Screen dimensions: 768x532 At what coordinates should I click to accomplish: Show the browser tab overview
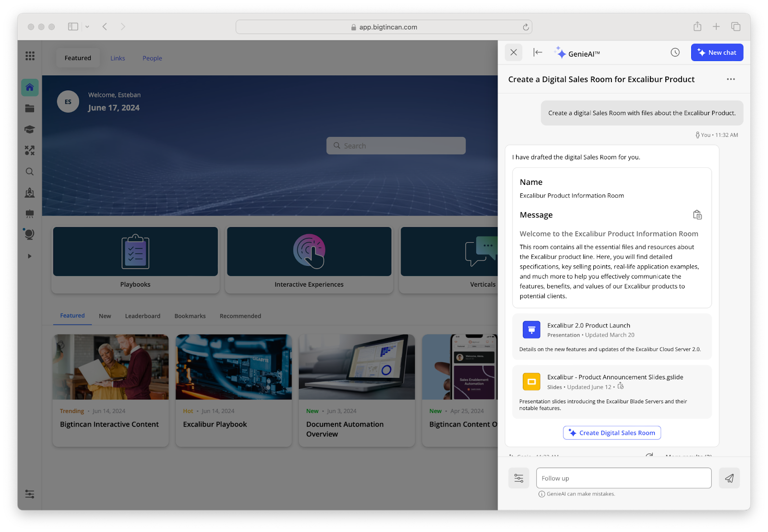[735, 27]
